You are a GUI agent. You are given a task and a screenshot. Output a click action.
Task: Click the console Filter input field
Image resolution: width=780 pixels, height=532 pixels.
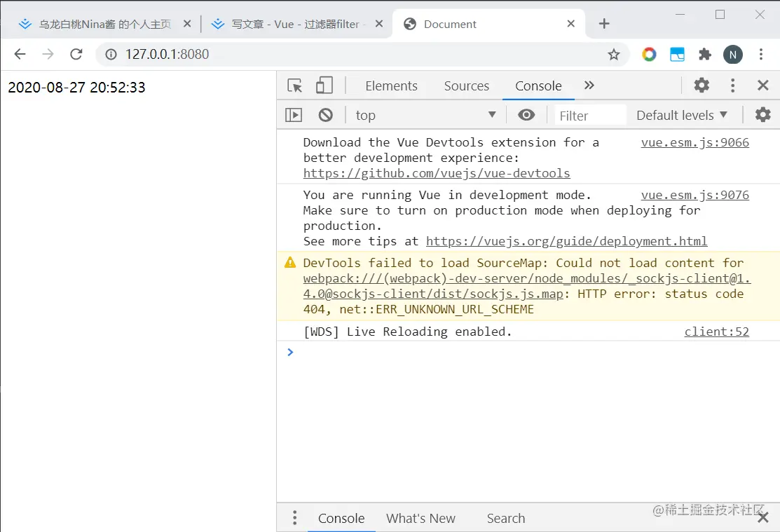tap(590, 116)
